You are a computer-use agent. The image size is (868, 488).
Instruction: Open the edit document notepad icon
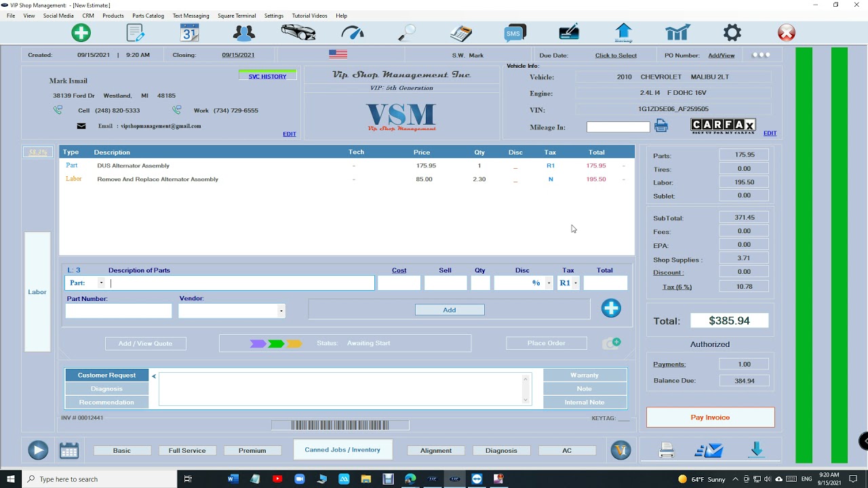click(136, 33)
